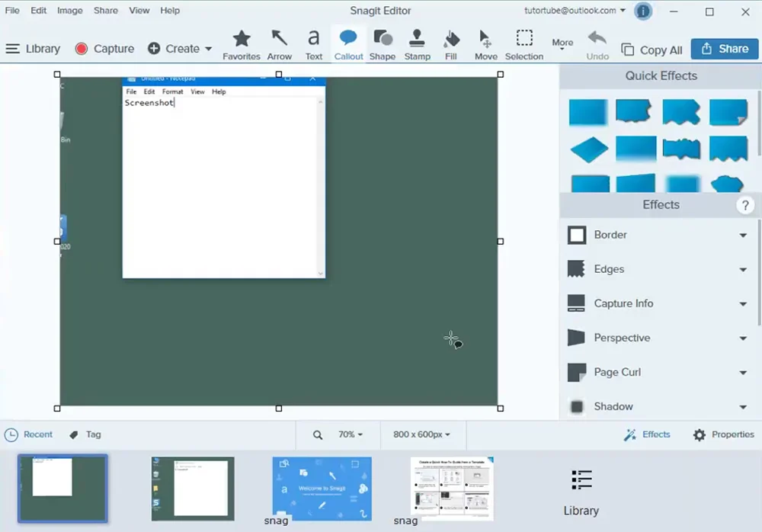Open the Favorites star tool

coord(242,44)
